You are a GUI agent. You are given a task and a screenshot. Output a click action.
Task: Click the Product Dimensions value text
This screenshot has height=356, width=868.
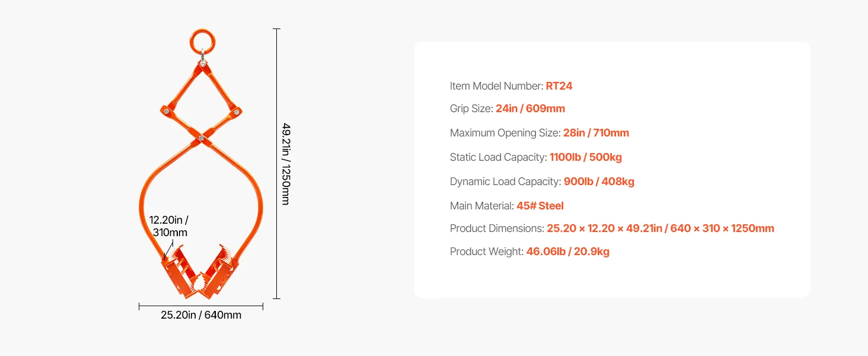[660, 228]
